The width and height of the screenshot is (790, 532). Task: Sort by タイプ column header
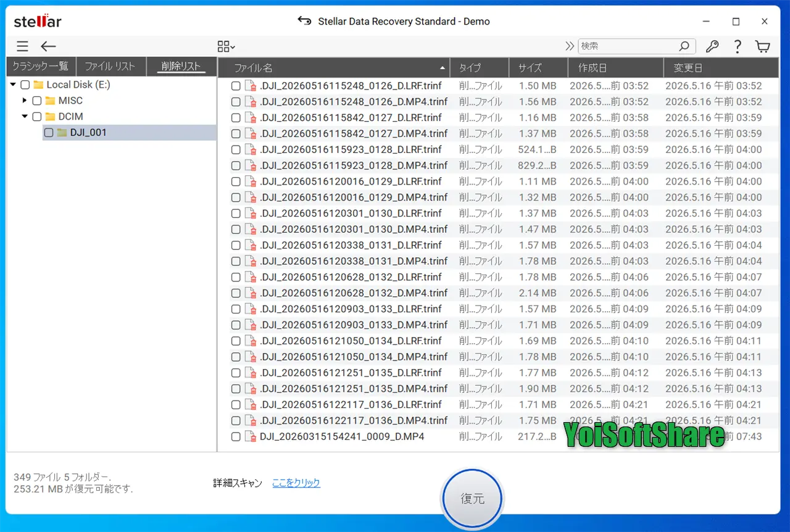[x=480, y=68]
